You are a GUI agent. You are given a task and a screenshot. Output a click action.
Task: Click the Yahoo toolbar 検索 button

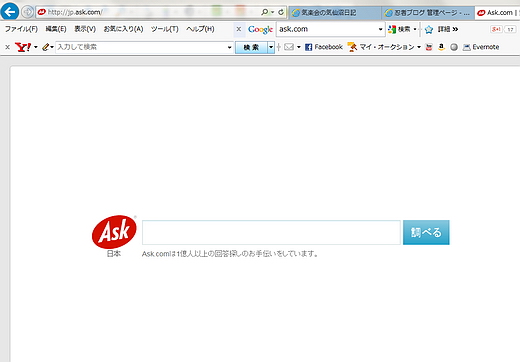pos(251,47)
